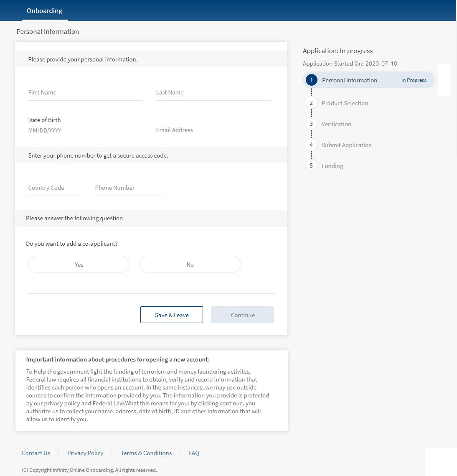Screen dimensions: 457x476
Task: Click step 1 Personal Information circle
Action: pos(311,80)
